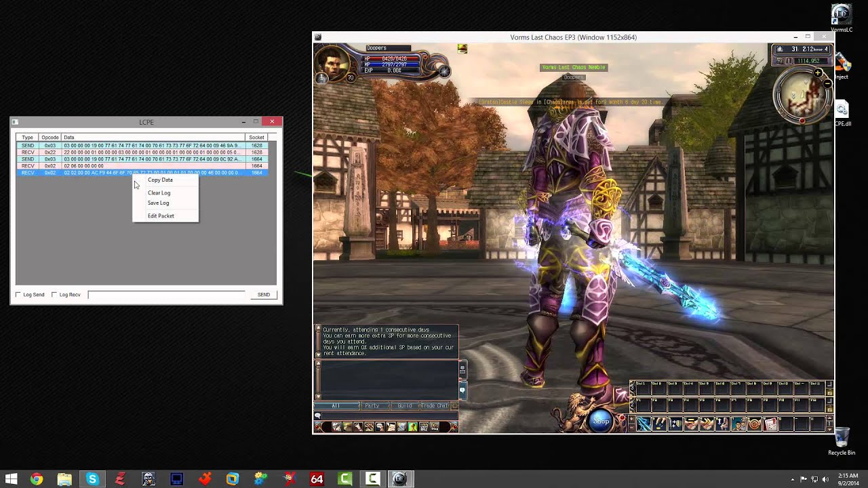Screen dimensions: 868x488
Task: Click the first skill icon in quickslot bar
Action: tap(644, 424)
